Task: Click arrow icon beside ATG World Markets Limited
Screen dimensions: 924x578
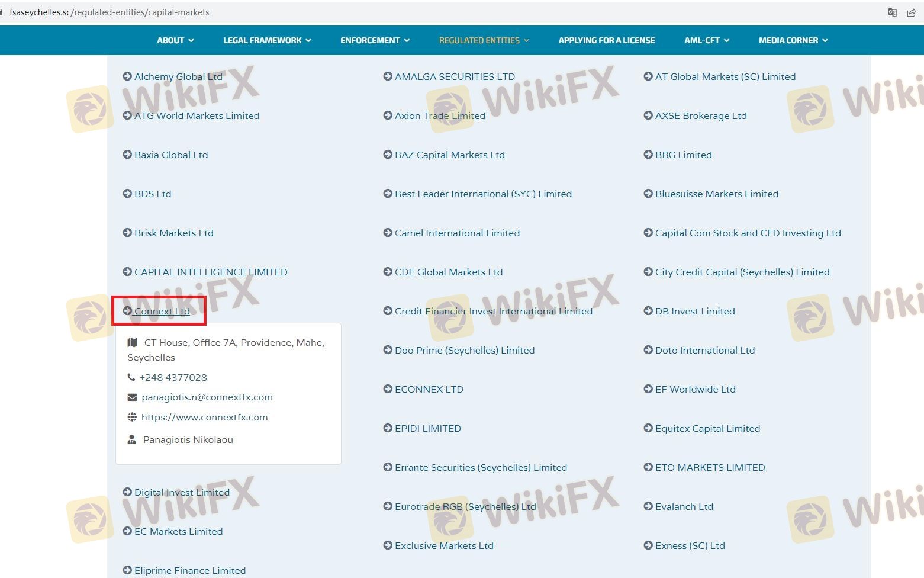Action: tap(127, 115)
